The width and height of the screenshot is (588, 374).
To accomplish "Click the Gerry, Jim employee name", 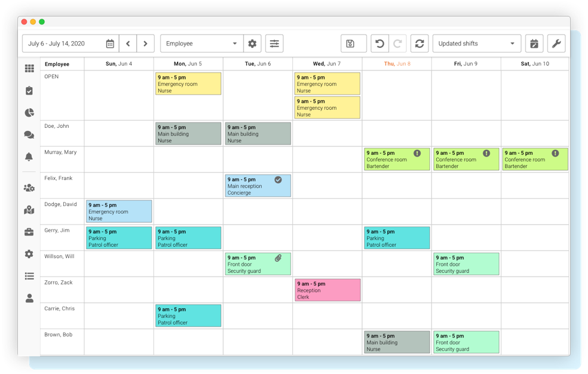I will click(x=57, y=230).
